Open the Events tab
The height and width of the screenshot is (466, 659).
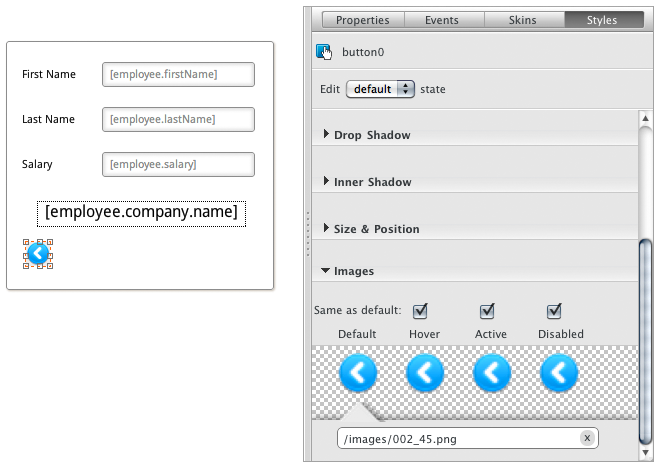(442, 20)
